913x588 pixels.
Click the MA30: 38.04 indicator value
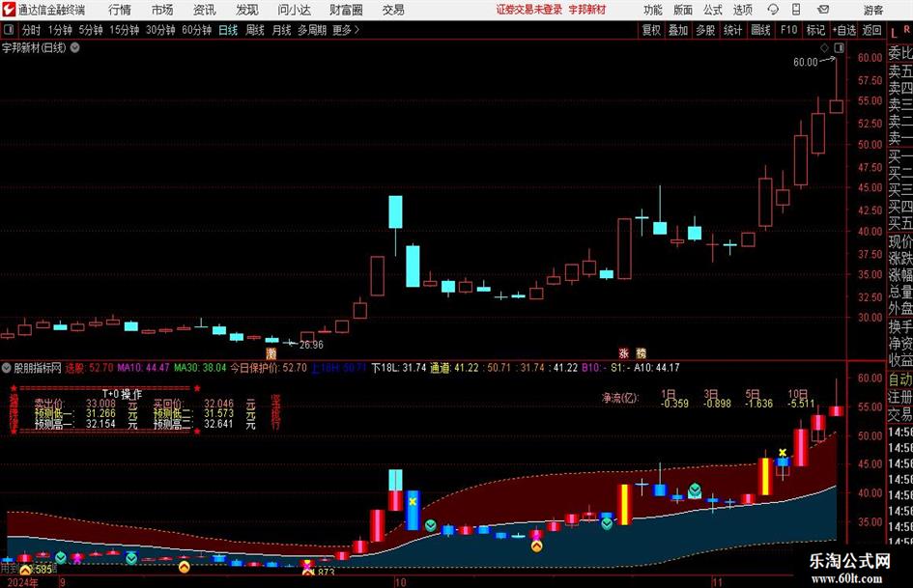pos(200,368)
